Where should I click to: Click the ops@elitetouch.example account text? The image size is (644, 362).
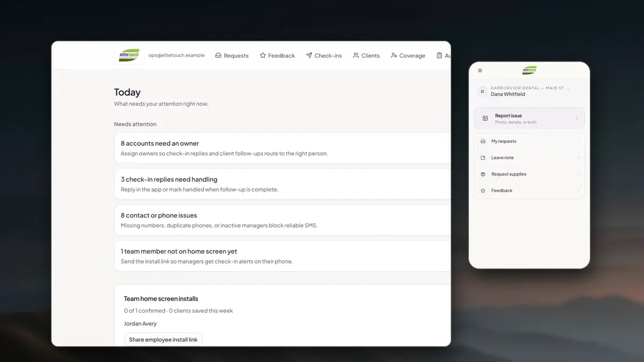pyautogui.click(x=177, y=55)
